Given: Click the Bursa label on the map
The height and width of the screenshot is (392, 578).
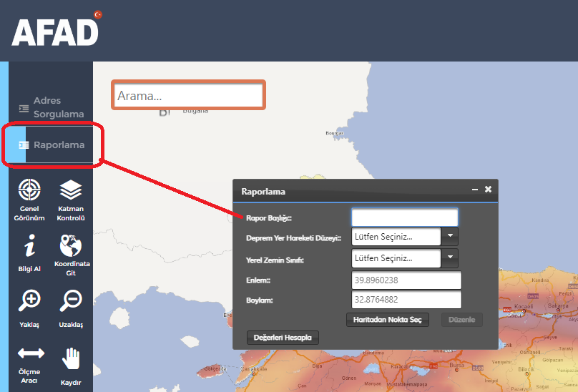Looking at the screenshot, I should tap(456, 365).
